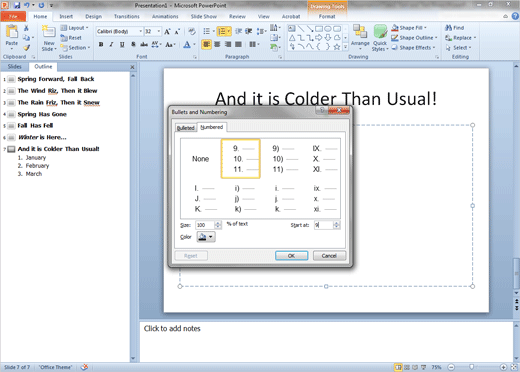
Task: Click the Find binoculars icon
Action: tap(449, 28)
